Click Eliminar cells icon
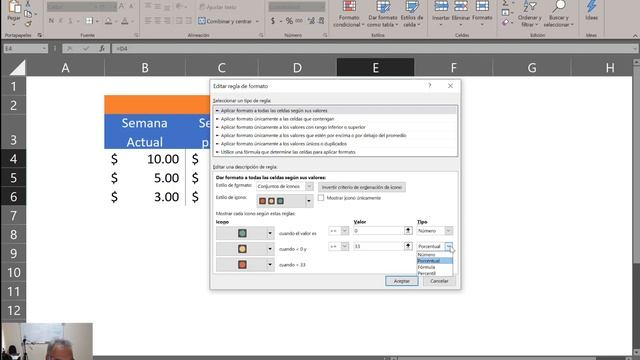The image size is (640, 360). (461, 6)
